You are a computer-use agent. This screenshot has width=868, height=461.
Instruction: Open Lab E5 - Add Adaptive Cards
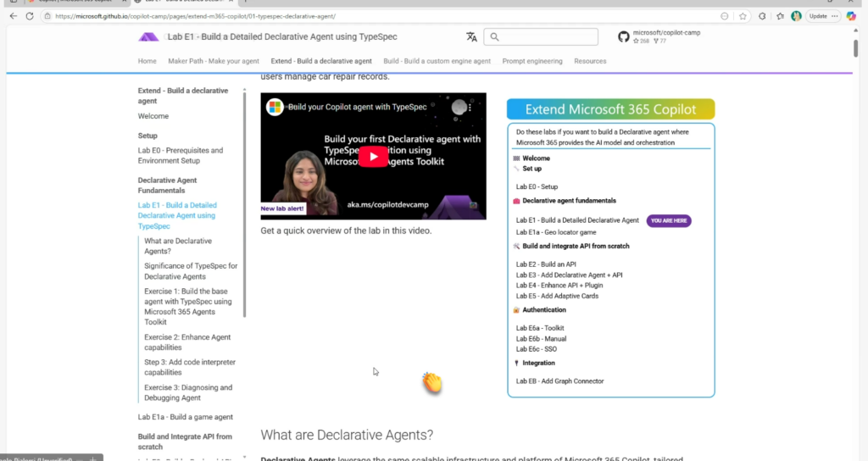tap(558, 296)
